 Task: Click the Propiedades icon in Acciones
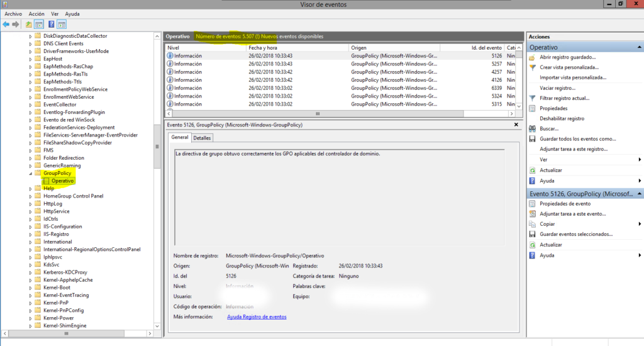532,108
